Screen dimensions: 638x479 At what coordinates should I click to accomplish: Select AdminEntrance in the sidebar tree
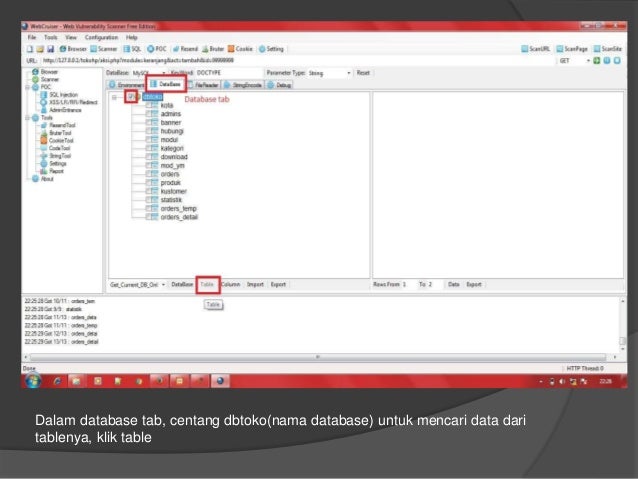61,110
